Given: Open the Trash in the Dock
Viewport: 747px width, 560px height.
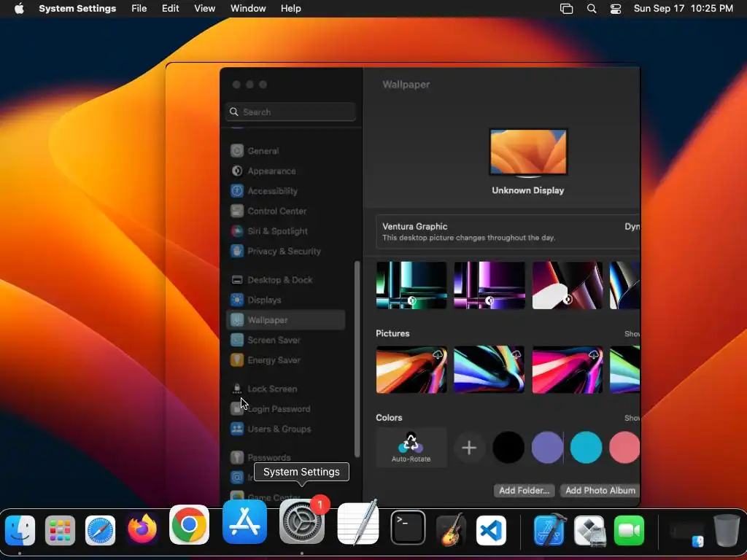Looking at the screenshot, I should pos(727,530).
